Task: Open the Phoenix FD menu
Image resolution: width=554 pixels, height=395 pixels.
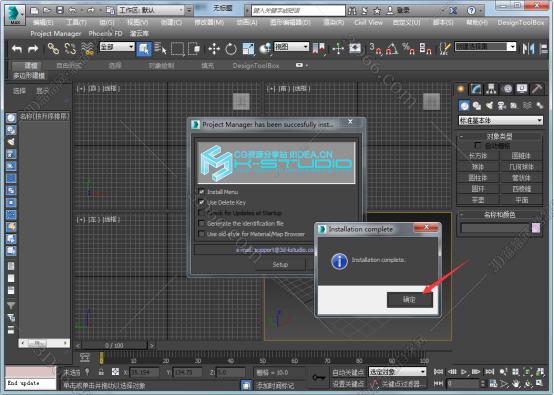Action: click(x=105, y=34)
